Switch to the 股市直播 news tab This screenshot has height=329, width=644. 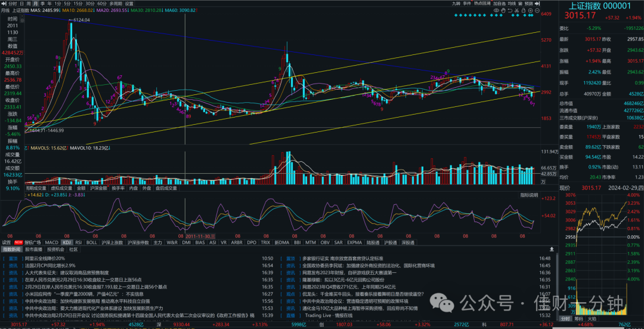click(x=33, y=249)
